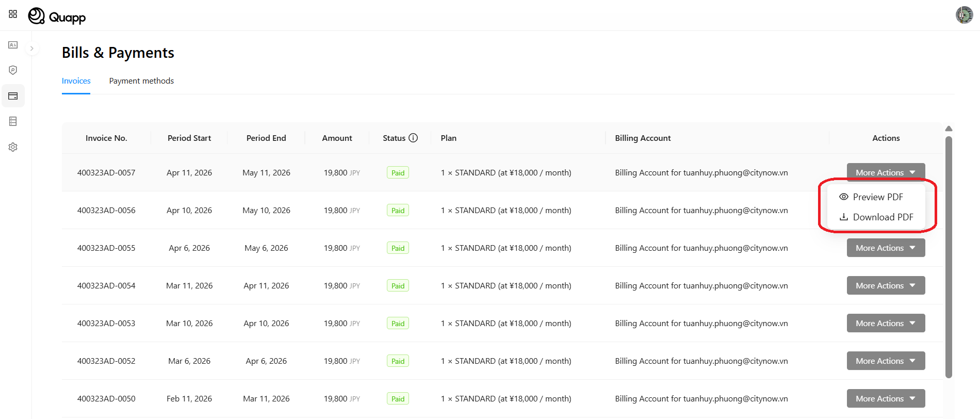Select the billing card sidebar icon
The width and height of the screenshot is (980, 419).
point(13,96)
